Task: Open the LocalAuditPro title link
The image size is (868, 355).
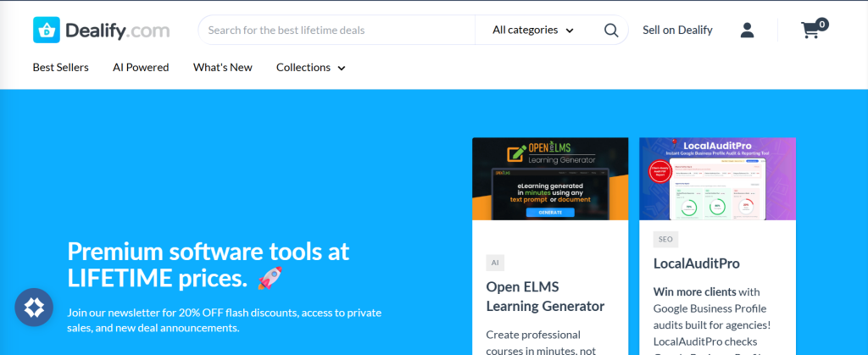Action: (697, 263)
